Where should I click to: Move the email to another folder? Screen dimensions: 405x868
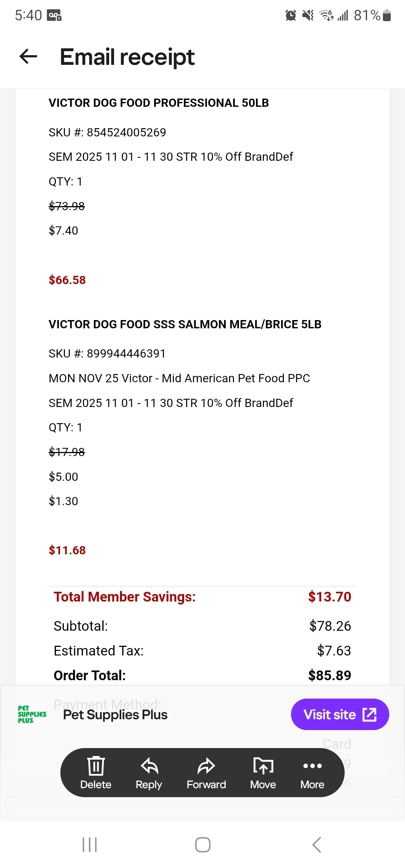click(x=263, y=772)
